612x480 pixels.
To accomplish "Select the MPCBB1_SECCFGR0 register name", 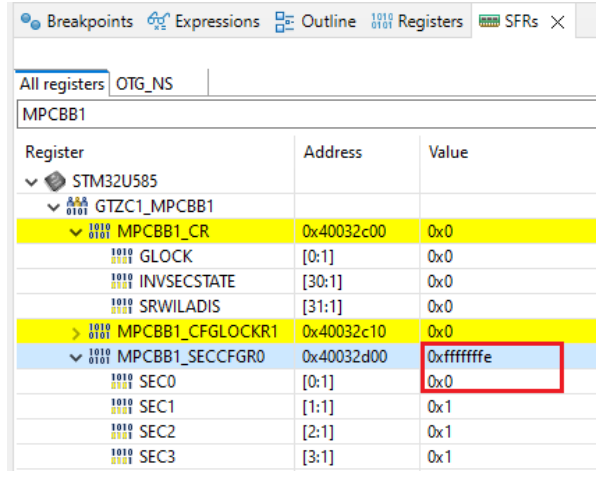I will [191, 356].
